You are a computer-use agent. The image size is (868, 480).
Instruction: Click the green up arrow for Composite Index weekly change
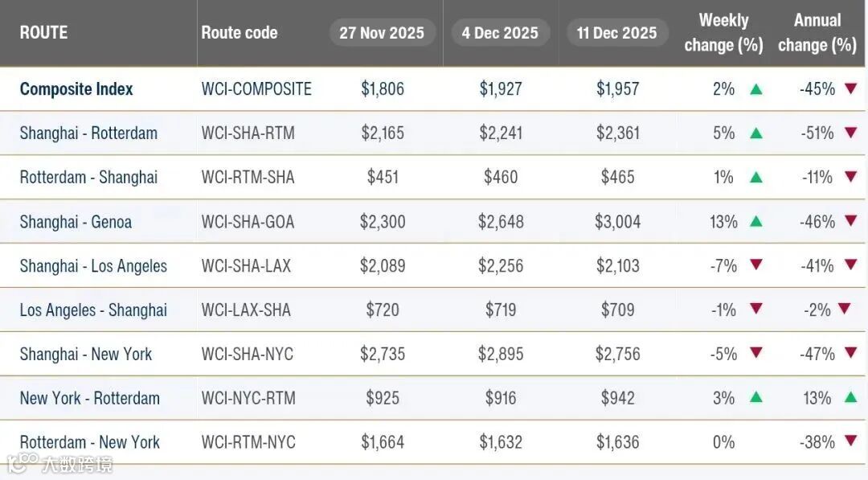coord(756,89)
